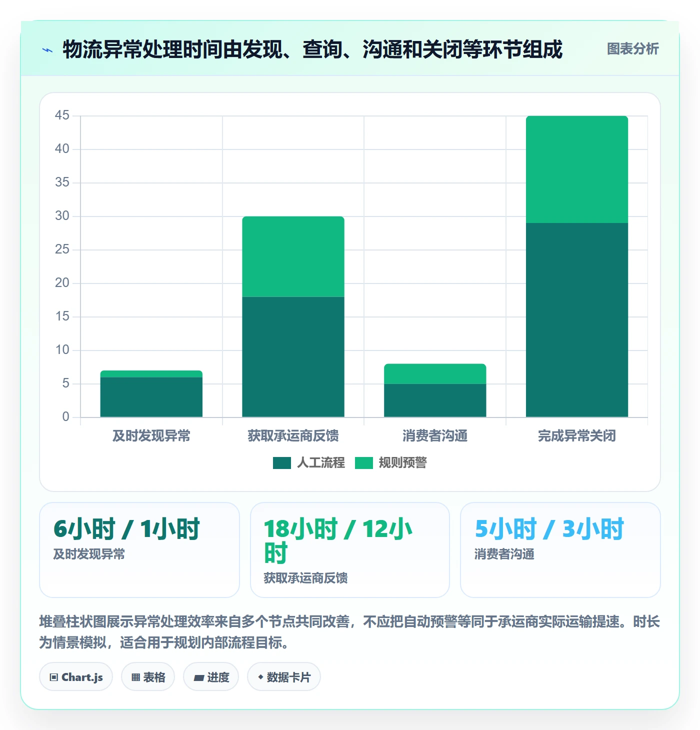Image resolution: width=700 pixels, height=730 pixels.
Task: Click the 人工流程 legend label
Action: coord(321,463)
